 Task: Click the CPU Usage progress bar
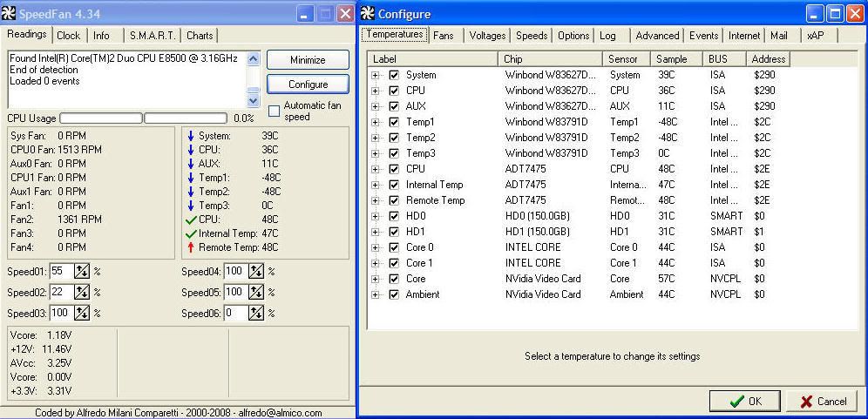coord(143,118)
